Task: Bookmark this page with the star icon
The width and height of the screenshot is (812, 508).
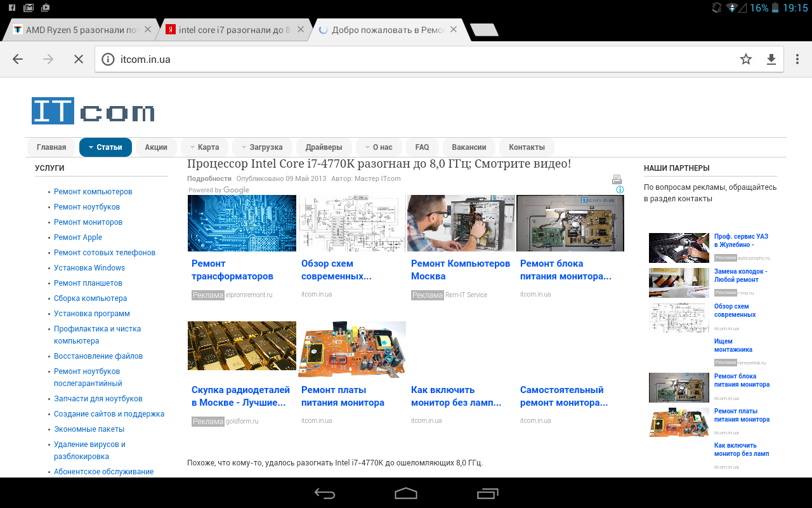Action: [x=746, y=59]
